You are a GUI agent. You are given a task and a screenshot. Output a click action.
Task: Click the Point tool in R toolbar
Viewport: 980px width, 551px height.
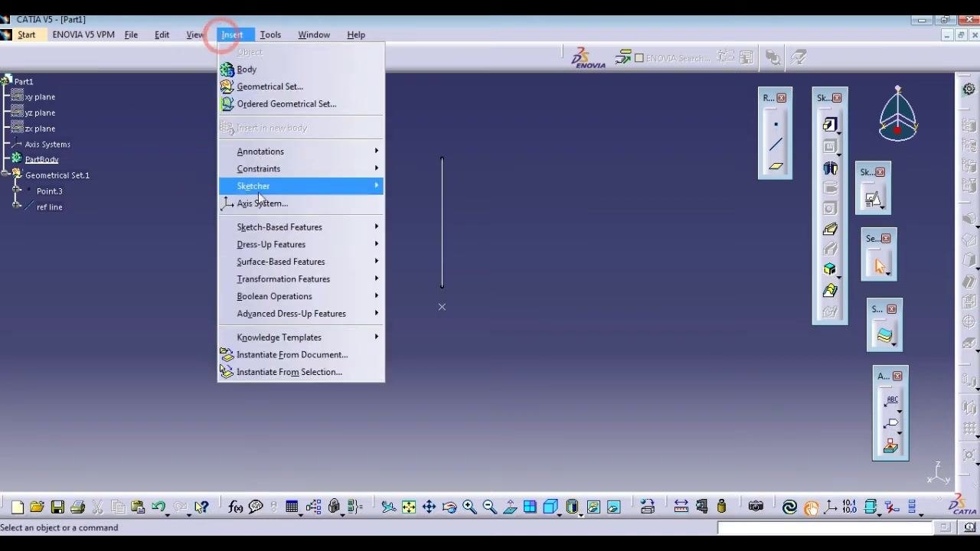pyautogui.click(x=776, y=124)
